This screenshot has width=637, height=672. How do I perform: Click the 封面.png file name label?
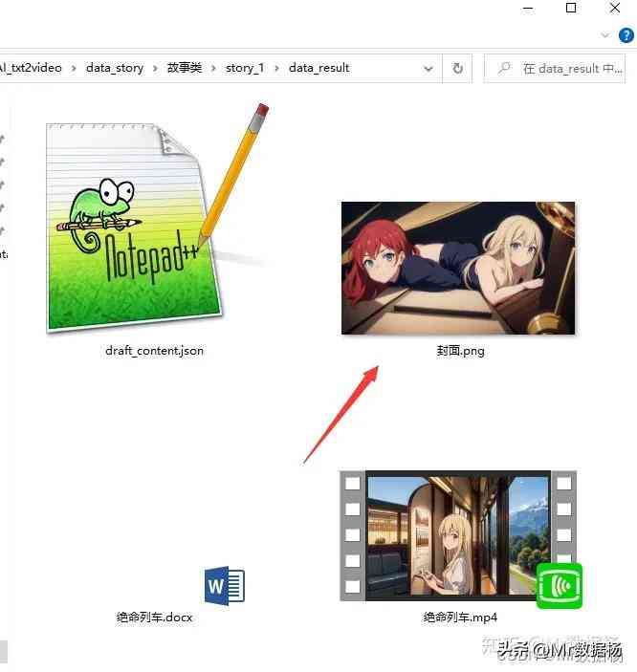[x=460, y=351]
